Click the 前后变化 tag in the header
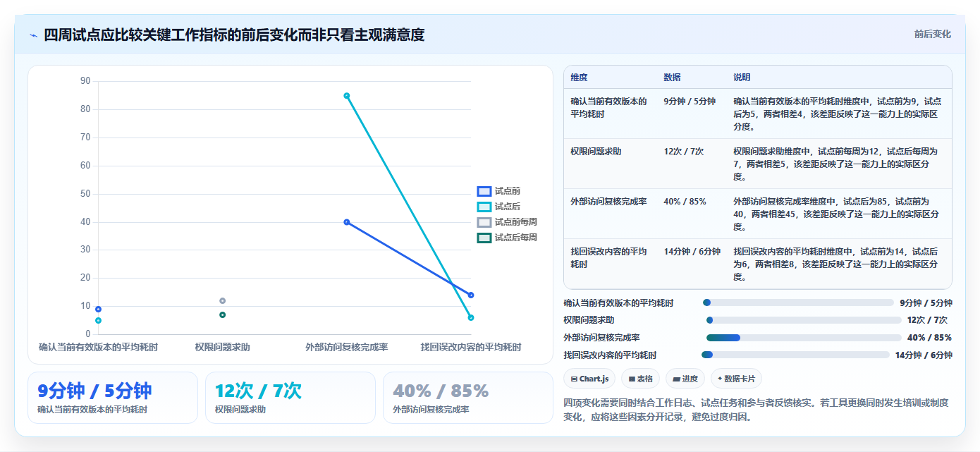 tap(932, 34)
